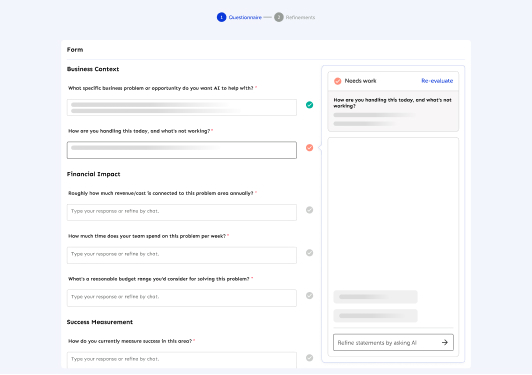Click the side panel question 'How are you handling this today'

coord(393,103)
